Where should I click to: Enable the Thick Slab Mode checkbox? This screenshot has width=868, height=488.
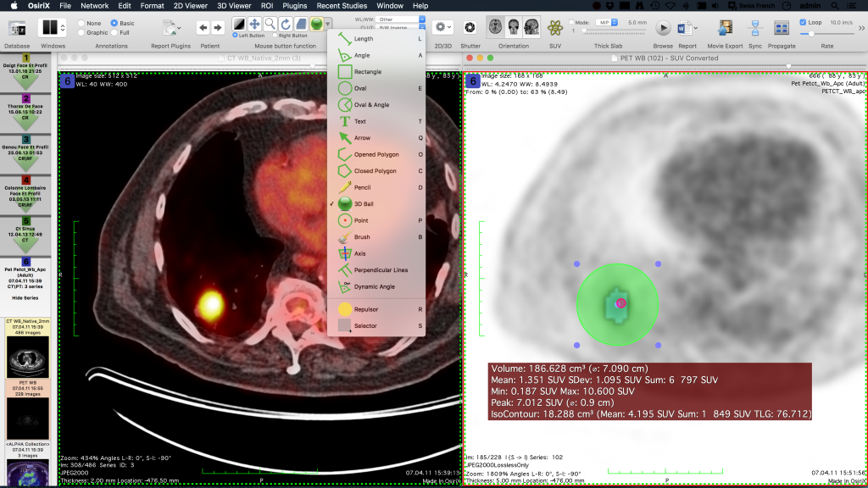pos(570,21)
